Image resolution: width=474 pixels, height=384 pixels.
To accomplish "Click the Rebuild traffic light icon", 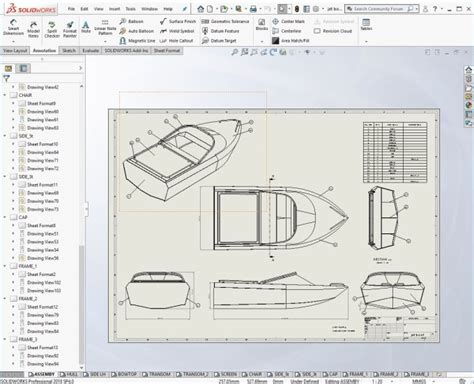I will pyautogui.click(x=297, y=9).
